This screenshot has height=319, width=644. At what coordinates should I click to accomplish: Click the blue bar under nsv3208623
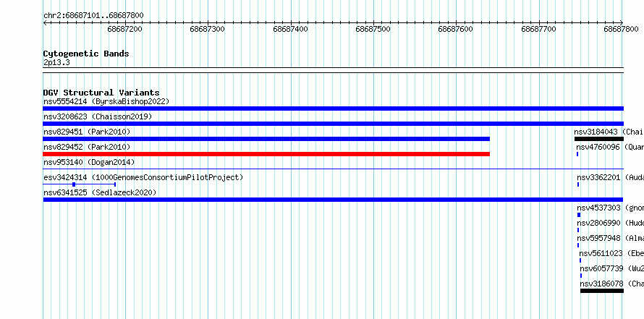[x=333, y=124]
